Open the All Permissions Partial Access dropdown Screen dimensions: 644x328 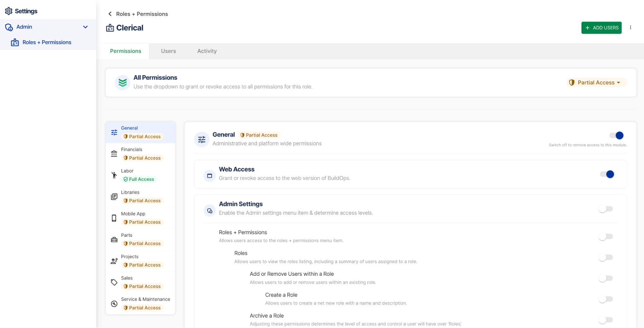click(x=596, y=82)
